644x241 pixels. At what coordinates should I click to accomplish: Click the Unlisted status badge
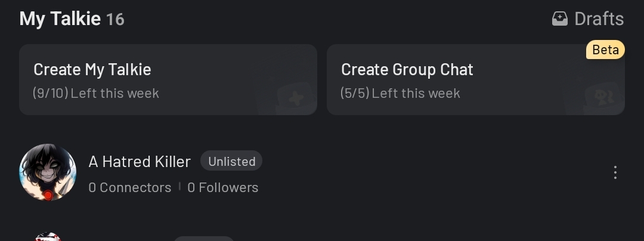pos(231,161)
